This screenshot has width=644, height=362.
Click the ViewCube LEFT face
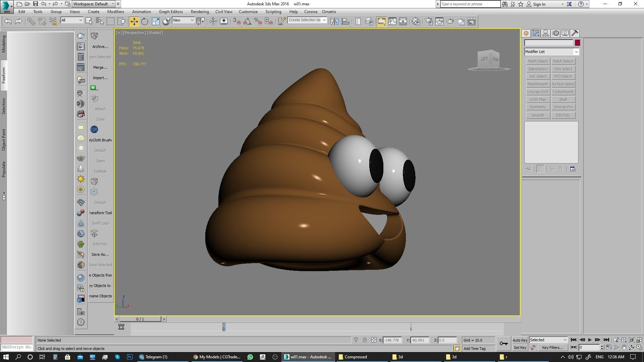484,59
